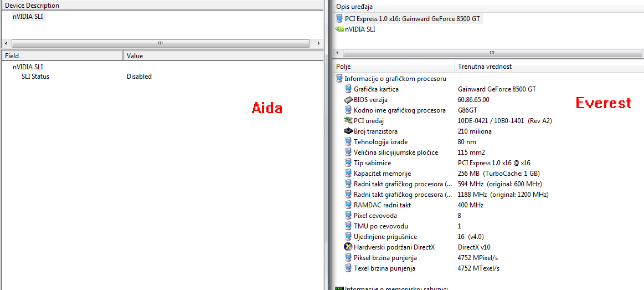
Task: Click the 400 MHz RAMDAC value
Action: pyautogui.click(x=470, y=205)
